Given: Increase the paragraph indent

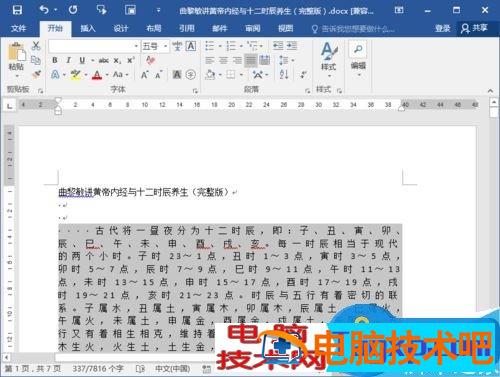Looking at the screenshot, I should [292, 46].
